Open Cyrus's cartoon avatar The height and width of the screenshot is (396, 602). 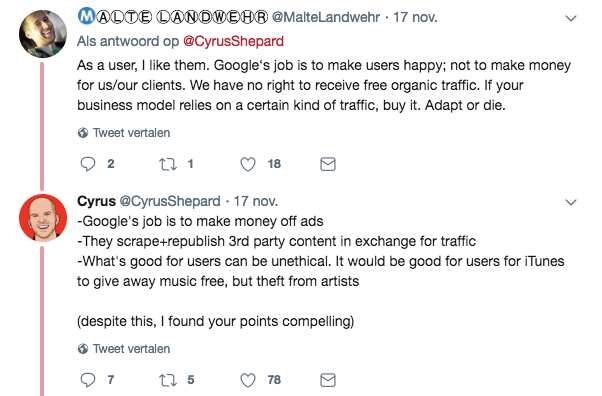tap(43, 218)
